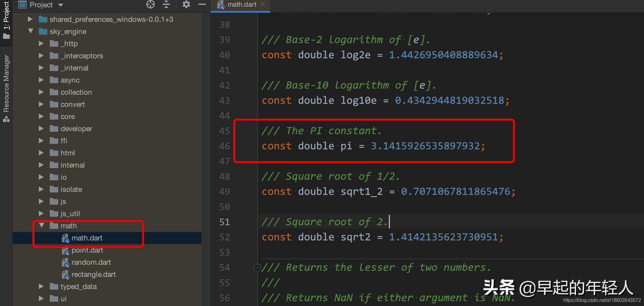Open the Resource Manager side tab
This screenshot has width=644, height=306.
click(6, 88)
